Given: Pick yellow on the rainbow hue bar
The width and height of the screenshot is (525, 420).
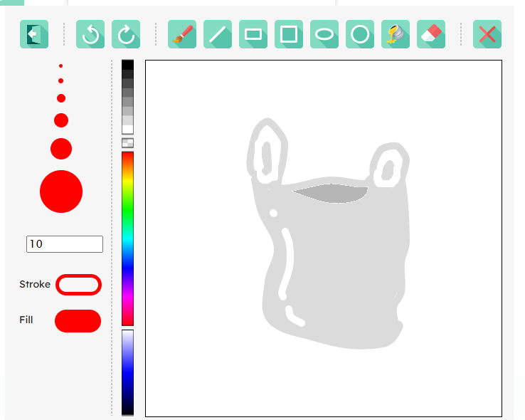Looking at the screenshot, I should coord(127,181).
